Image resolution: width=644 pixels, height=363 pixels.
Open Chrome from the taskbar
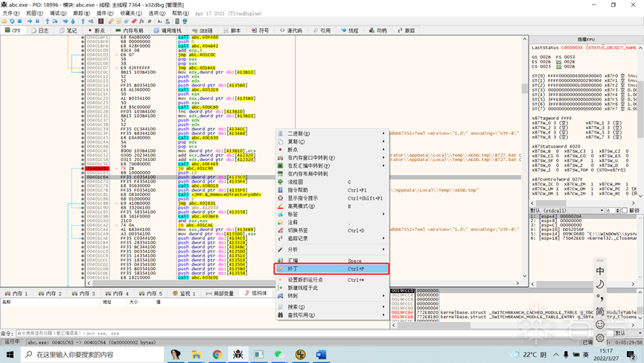pos(217,354)
